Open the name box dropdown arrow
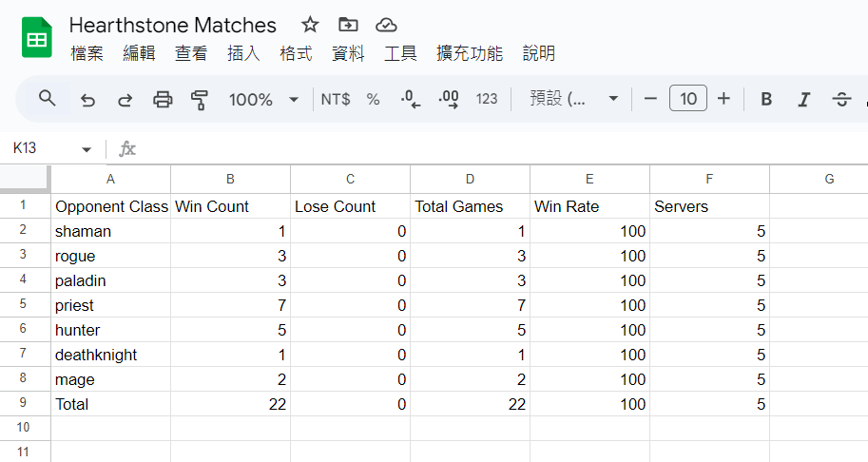The width and height of the screenshot is (868, 462). pyautogui.click(x=87, y=149)
